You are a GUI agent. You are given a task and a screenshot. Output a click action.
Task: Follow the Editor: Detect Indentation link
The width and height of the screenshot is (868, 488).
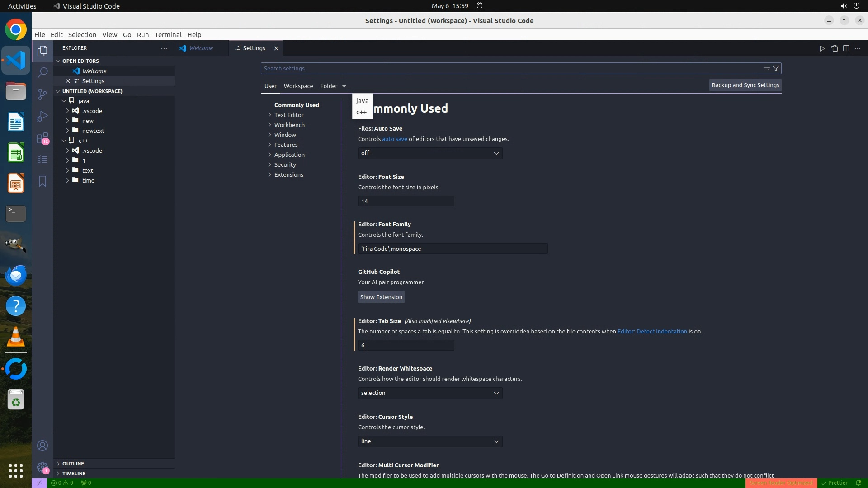pyautogui.click(x=652, y=331)
